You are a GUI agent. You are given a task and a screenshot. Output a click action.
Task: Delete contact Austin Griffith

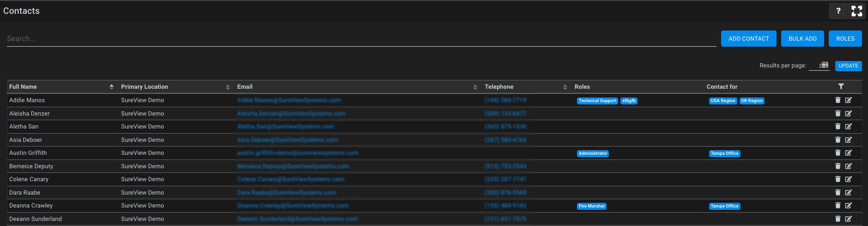click(x=838, y=153)
